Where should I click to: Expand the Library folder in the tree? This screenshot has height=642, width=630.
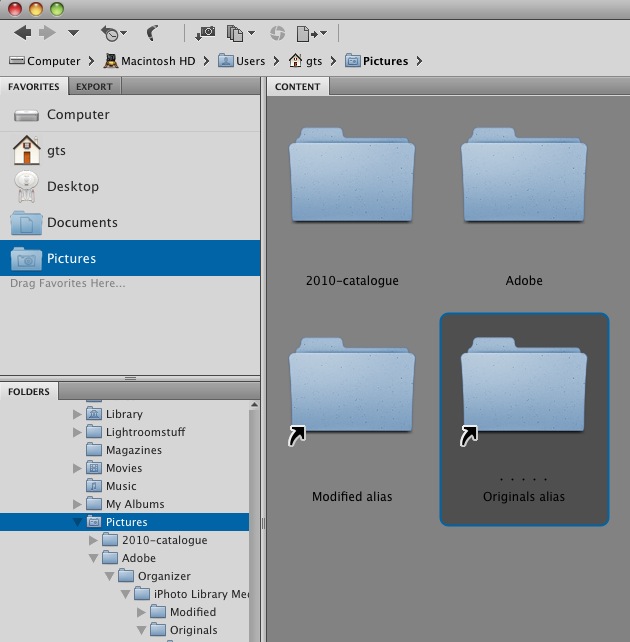(78, 414)
